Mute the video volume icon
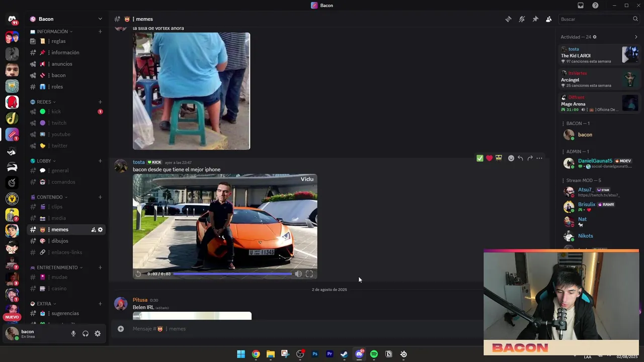Screen dimensions: 644x362 point(298,274)
